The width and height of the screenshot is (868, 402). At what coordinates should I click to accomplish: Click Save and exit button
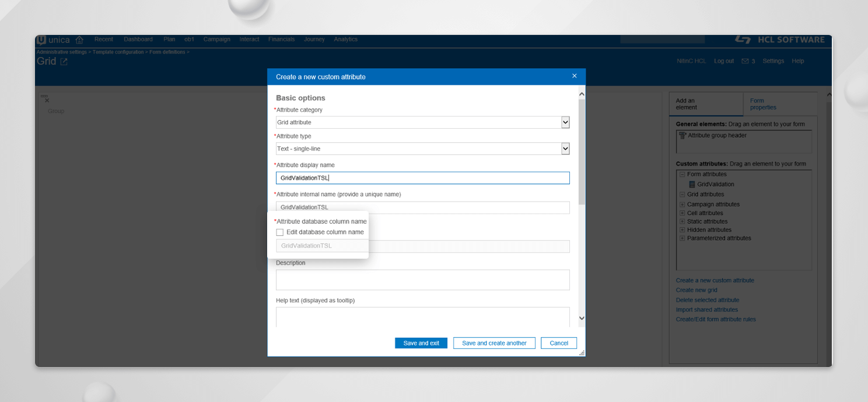pos(421,343)
